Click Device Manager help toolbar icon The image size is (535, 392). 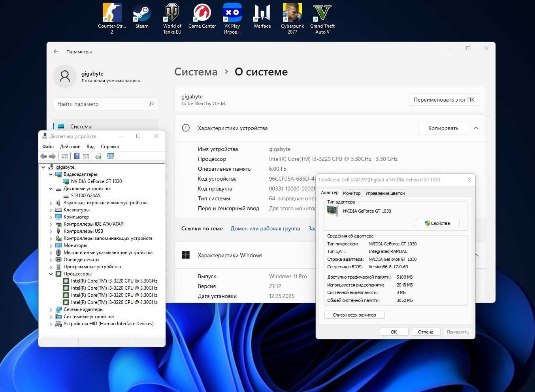coord(77,156)
